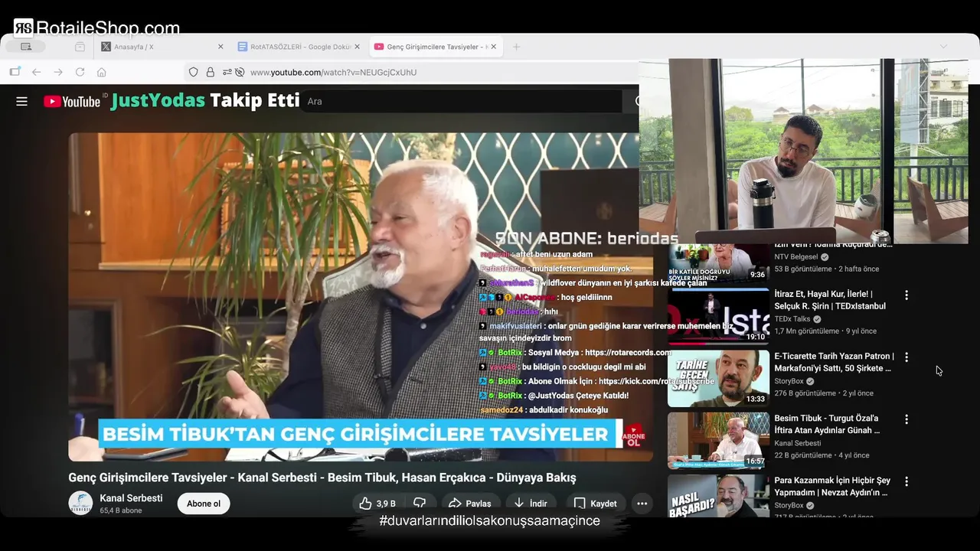Open the kick.com/rota/subscribe link in chat
Viewport: 980px width, 551px height.
click(656, 381)
